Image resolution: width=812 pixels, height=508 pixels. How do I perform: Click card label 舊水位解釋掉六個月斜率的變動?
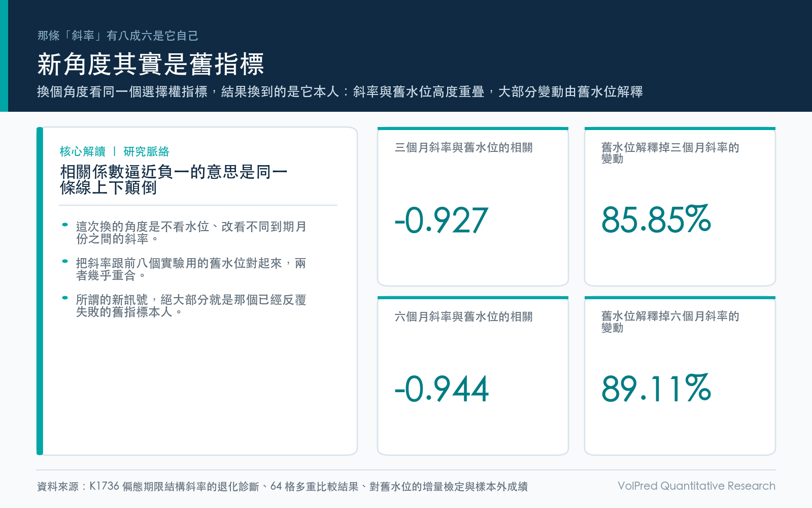[670, 322]
